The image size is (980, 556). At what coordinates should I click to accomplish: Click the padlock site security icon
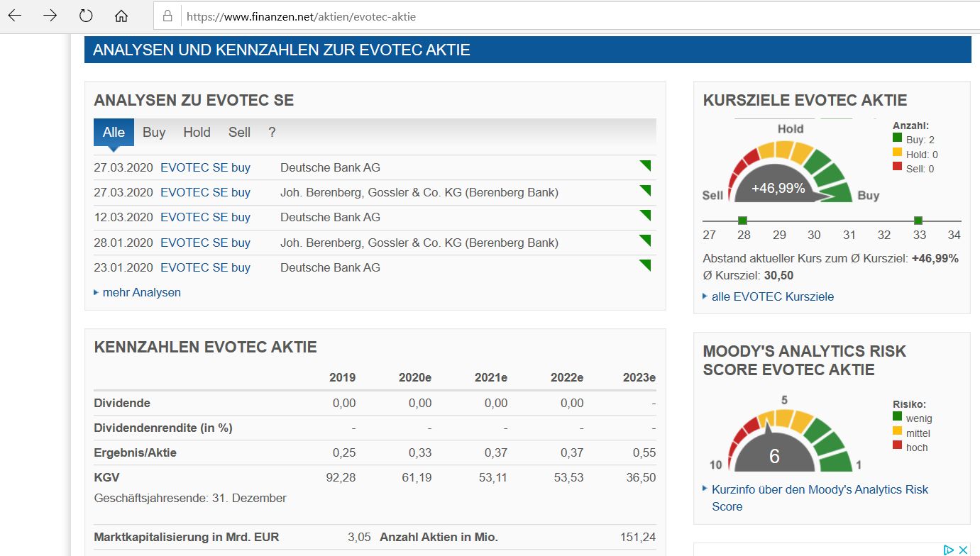pyautogui.click(x=168, y=16)
